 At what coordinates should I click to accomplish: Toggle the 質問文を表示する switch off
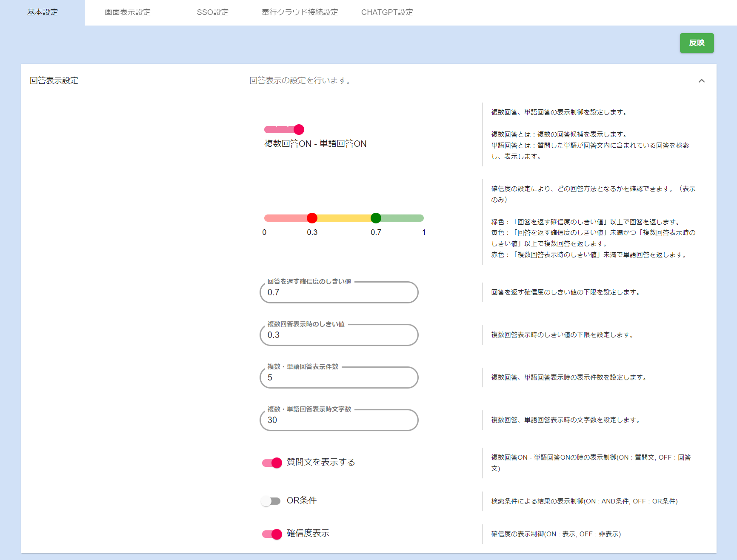(272, 463)
